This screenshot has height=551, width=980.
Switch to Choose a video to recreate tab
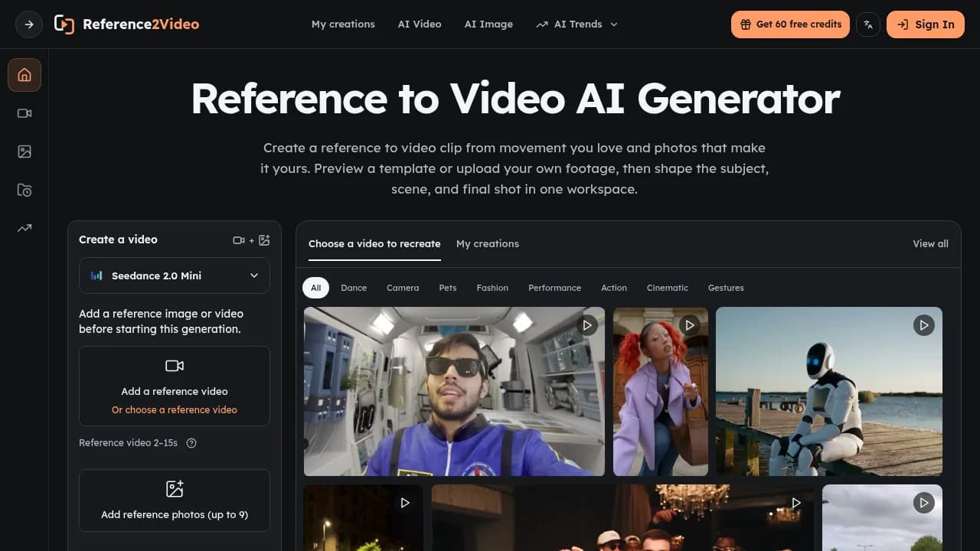374,243
